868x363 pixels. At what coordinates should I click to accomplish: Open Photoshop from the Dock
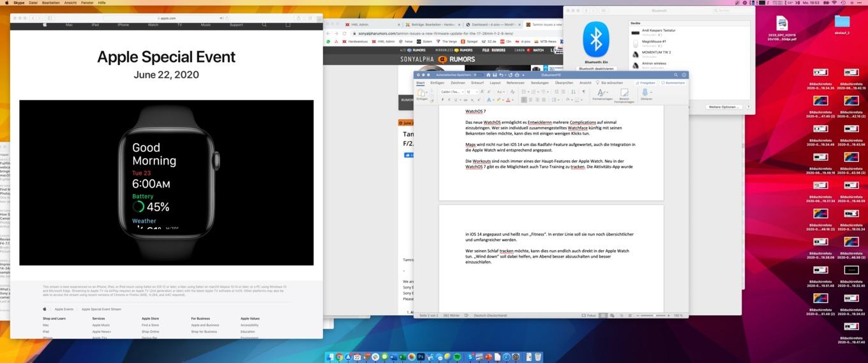point(421,357)
